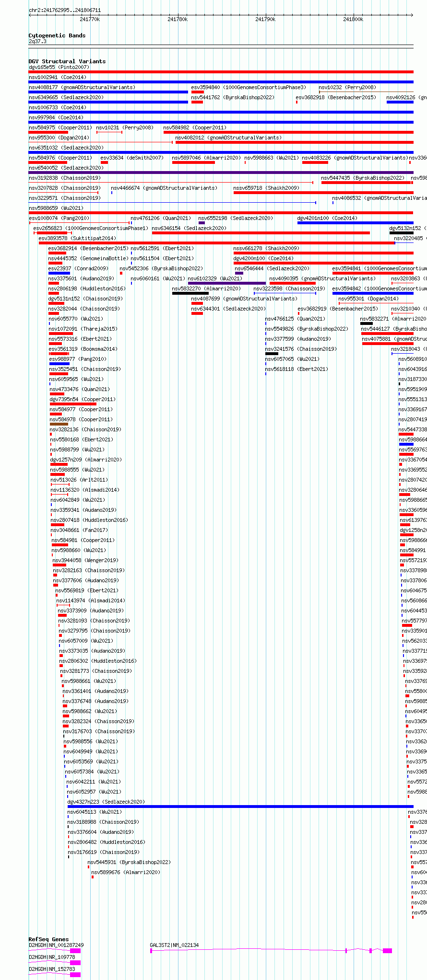Click nsv4082012 gnomAD variant label
The image size is (427, 980).
(228, 138)
